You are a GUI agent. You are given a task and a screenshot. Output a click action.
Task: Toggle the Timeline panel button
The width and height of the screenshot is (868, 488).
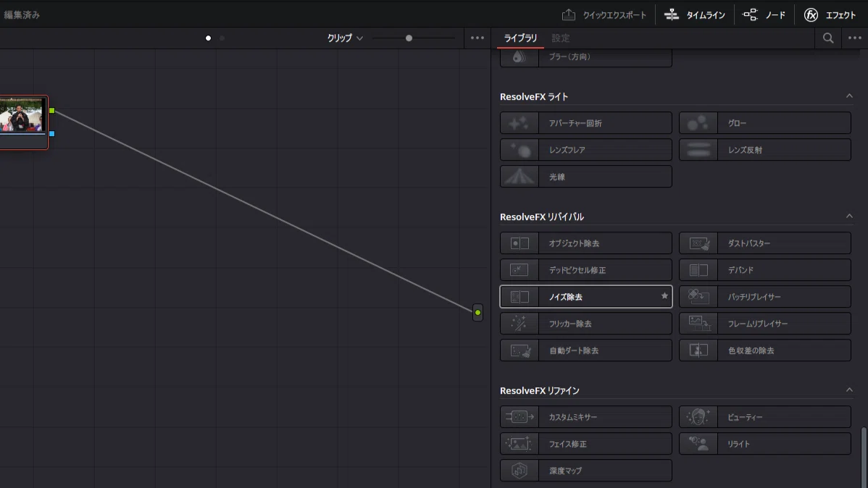coord(694,15)
